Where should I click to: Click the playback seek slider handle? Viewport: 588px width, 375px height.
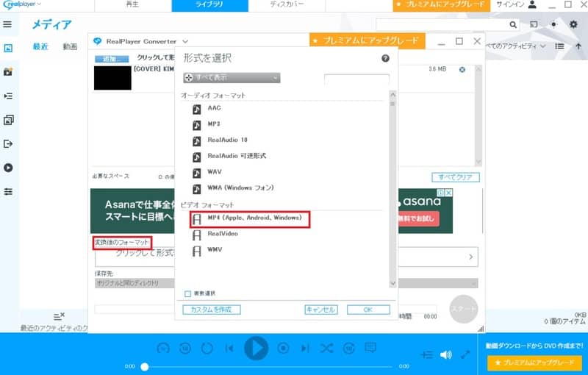coord(144,366)
